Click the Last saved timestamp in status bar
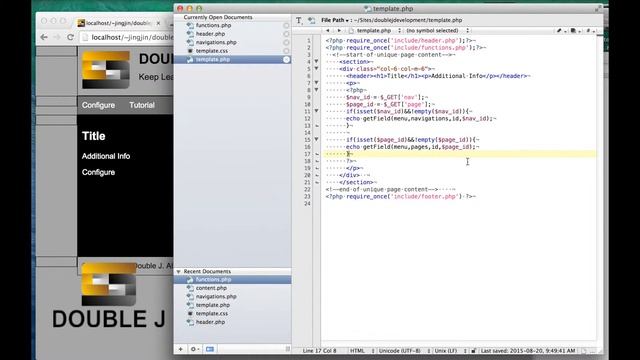 [528, 351]
